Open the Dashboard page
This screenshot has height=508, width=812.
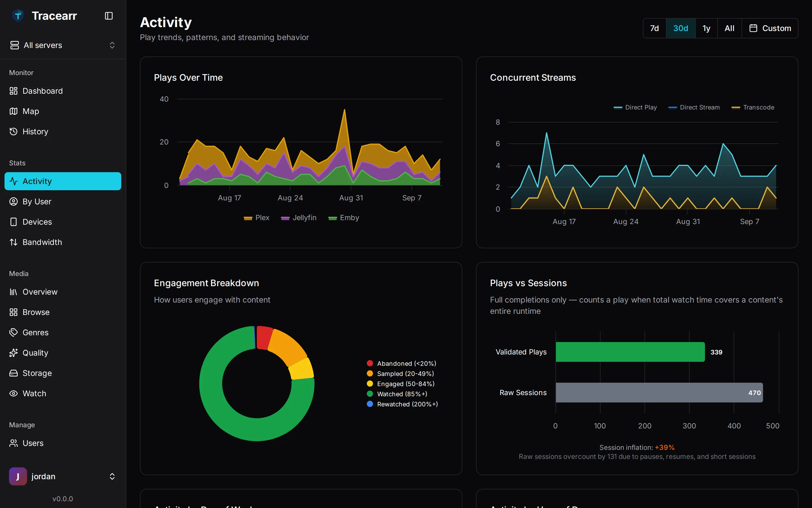pos(63,91)
